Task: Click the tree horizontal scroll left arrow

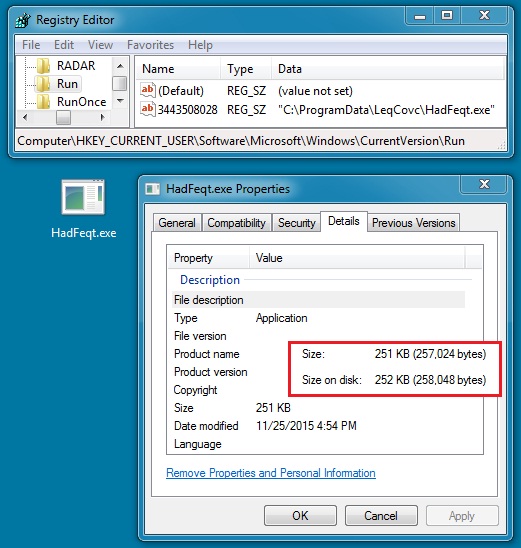Action: click(x=24, y=117)
